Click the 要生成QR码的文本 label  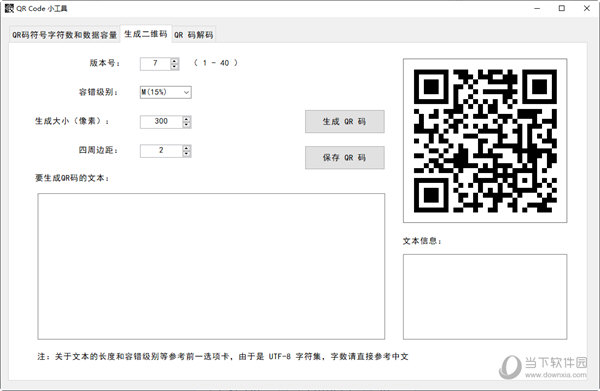[72, 178]
